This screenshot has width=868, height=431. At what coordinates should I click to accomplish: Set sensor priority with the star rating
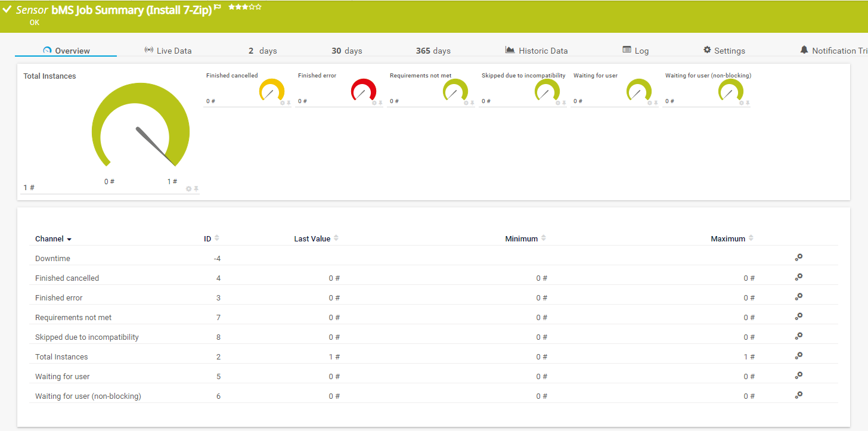[244, 7]
